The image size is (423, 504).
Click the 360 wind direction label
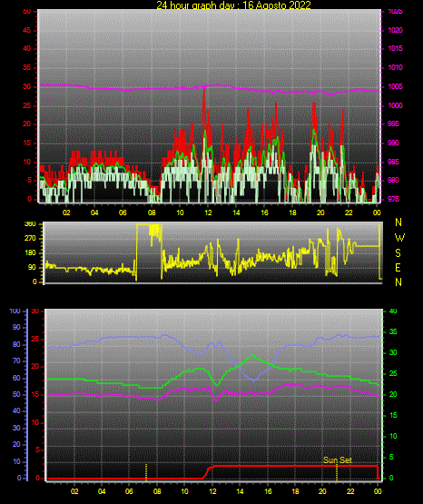[x=30, y=224]
